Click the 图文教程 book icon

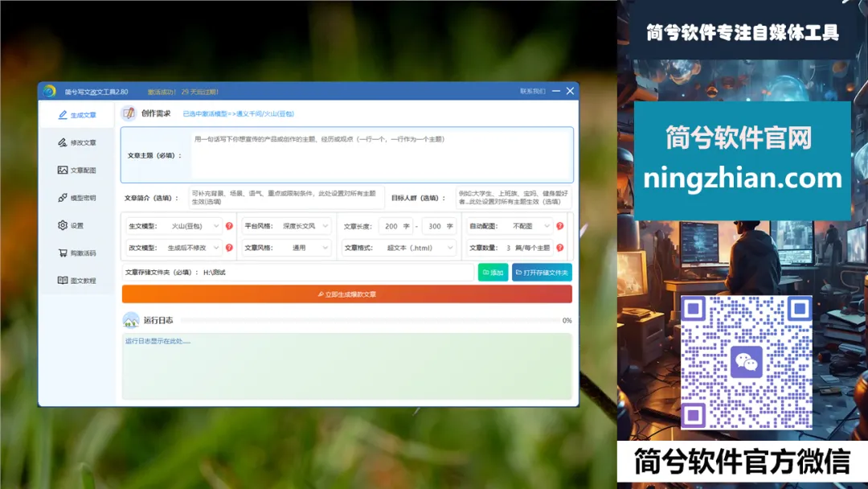point(63,280)
